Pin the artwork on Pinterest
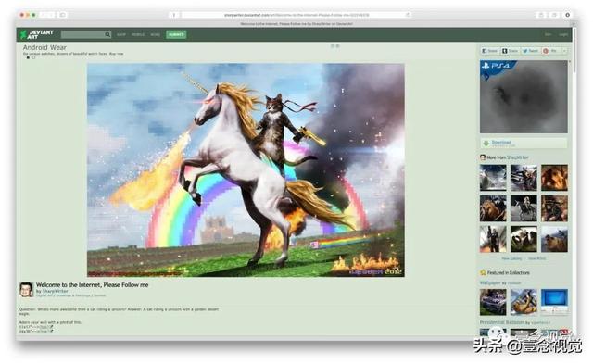The image size is (593, 364). pos(550,51)
